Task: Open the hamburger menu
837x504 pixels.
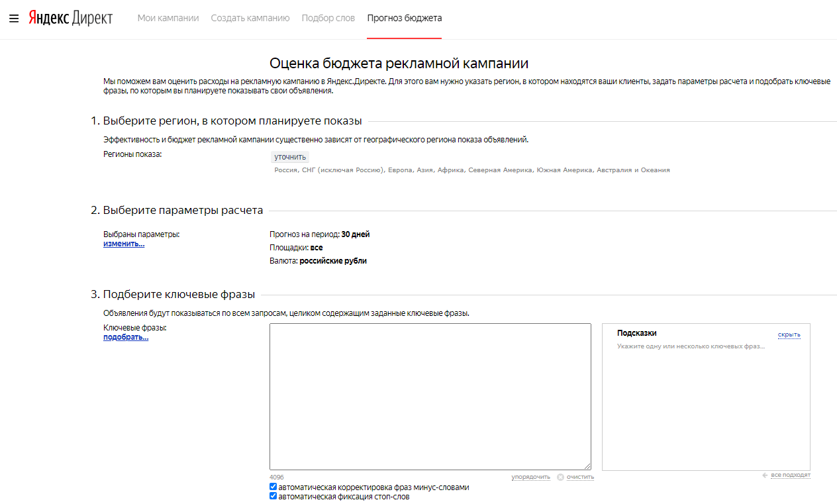Action: tap(14, 19)
